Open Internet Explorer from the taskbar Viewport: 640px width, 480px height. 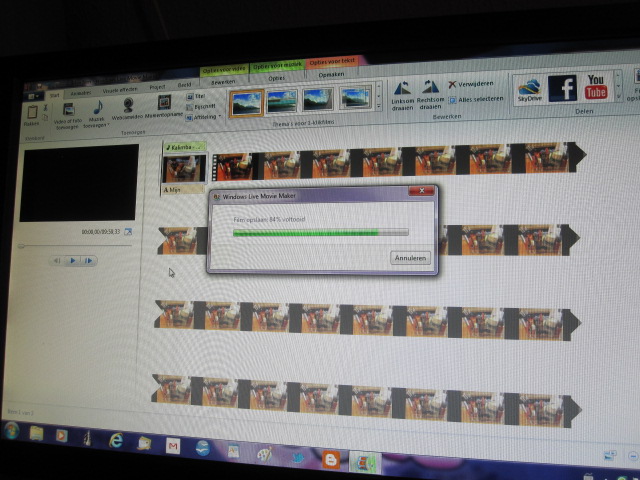116,440
